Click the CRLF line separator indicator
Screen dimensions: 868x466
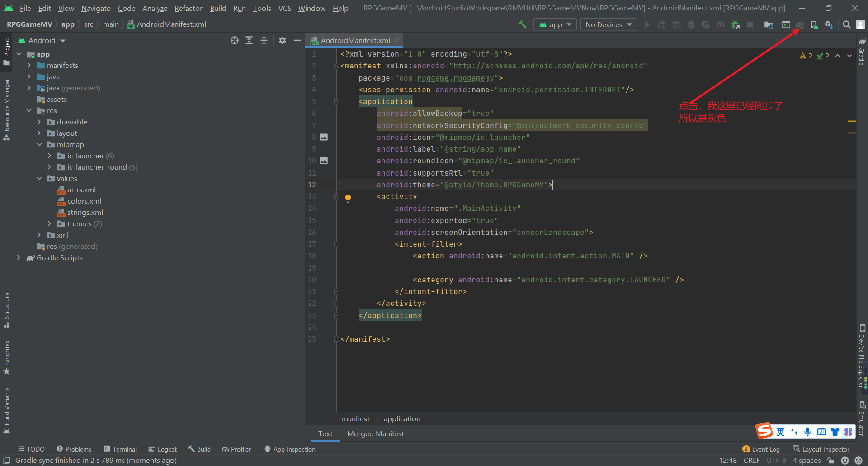click(751, 460)
